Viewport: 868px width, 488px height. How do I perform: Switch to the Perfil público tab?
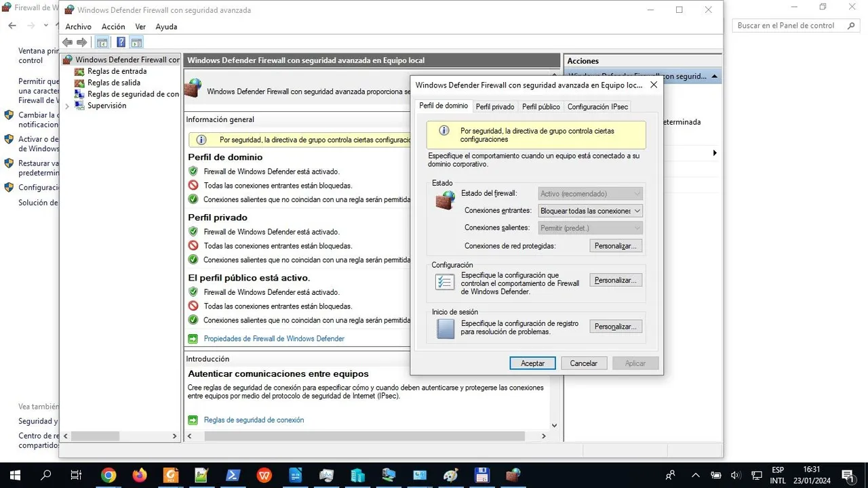pyautogui.click(x=540, y=106)
